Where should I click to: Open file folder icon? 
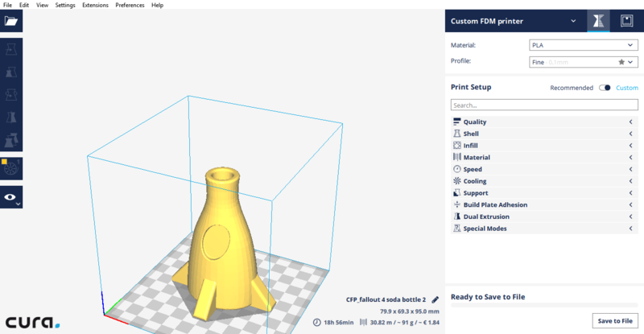(x=11, y=21)
